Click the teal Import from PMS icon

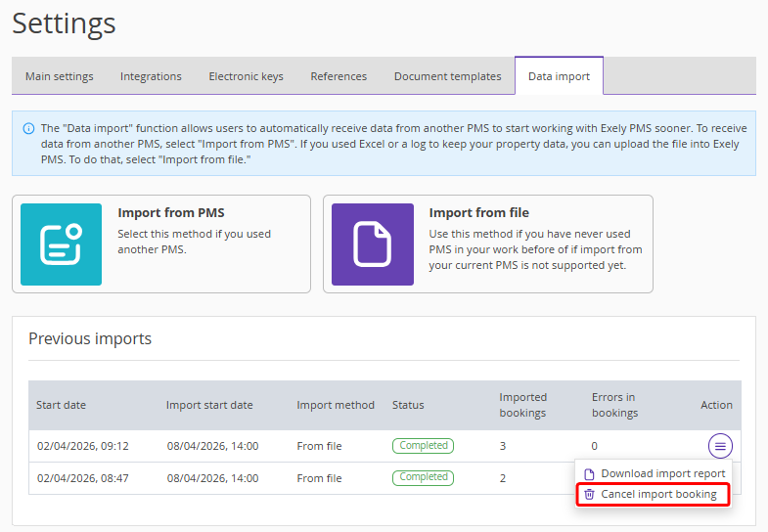(62, 244)
